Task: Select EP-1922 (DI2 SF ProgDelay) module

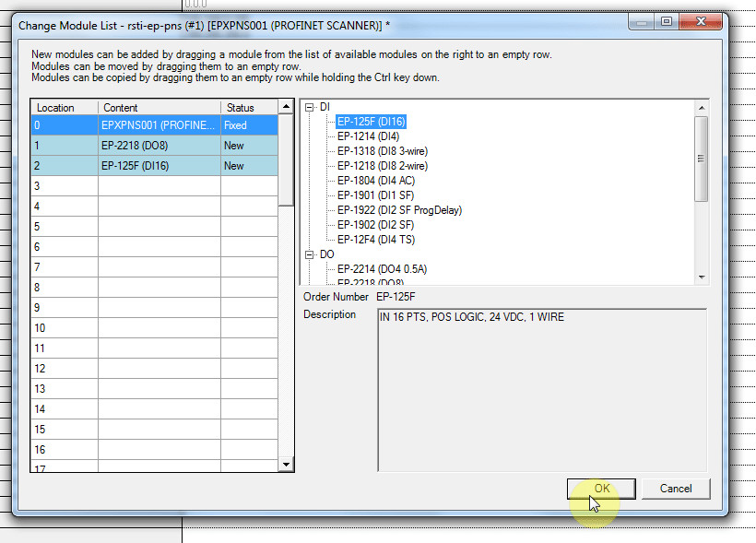Action: [x=399, y=210]
